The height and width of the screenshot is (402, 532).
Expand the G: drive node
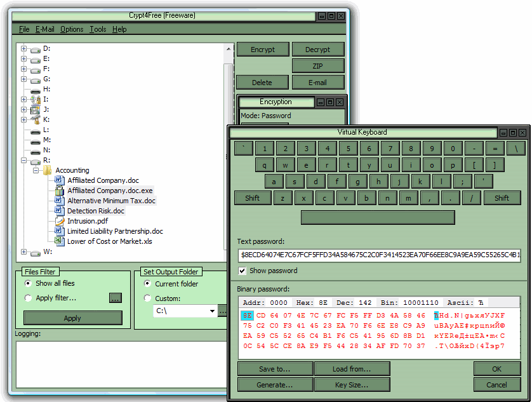[23, 79]
